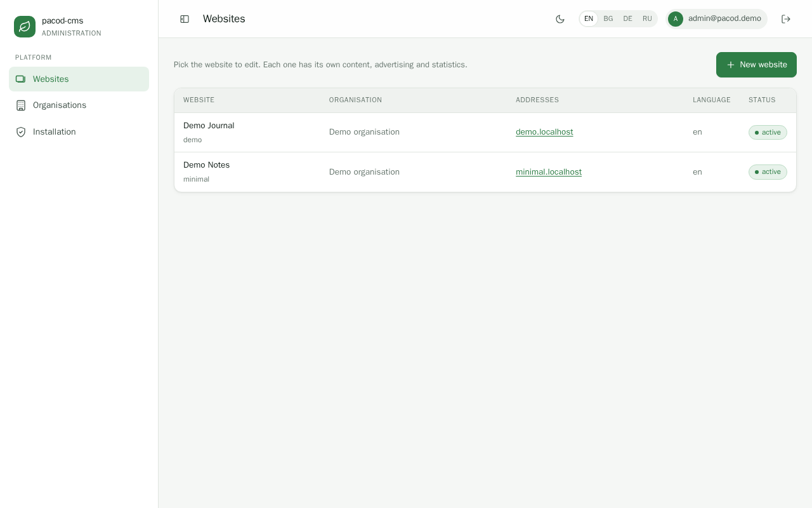Click Demo organisation in the Demo Notes row
This screenshot has height=508, width=812.
[x=364, y=172]
